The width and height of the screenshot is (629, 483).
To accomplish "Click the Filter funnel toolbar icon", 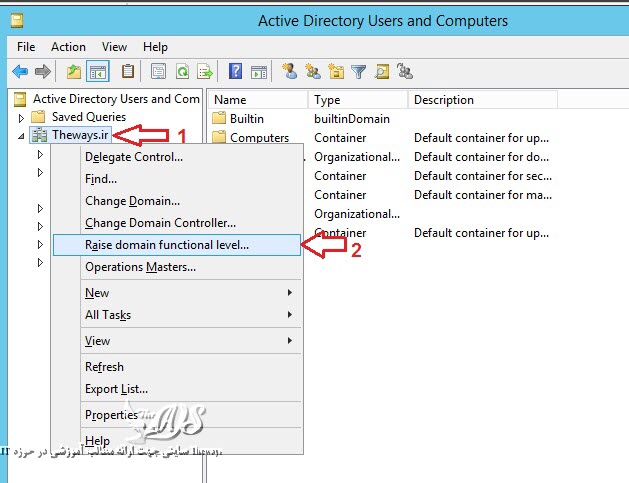I will click(358, 71).
